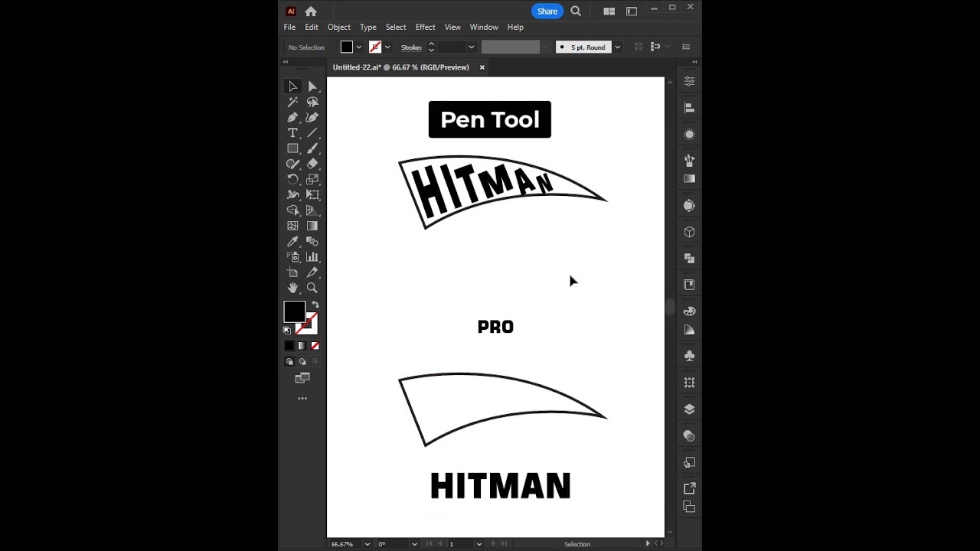This screenshot has width=980, height=551.
Task: Select the Slice tool
Action: 312,272
